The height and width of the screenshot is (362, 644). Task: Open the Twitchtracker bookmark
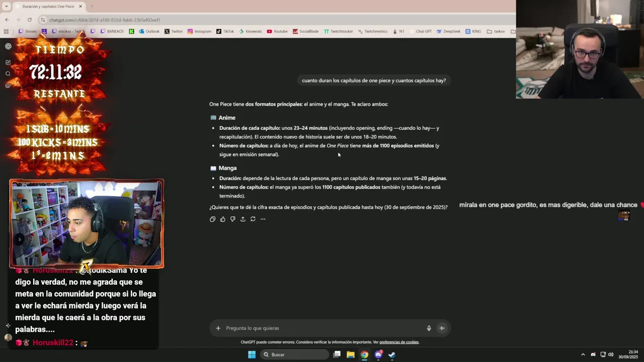coord(338,31)
